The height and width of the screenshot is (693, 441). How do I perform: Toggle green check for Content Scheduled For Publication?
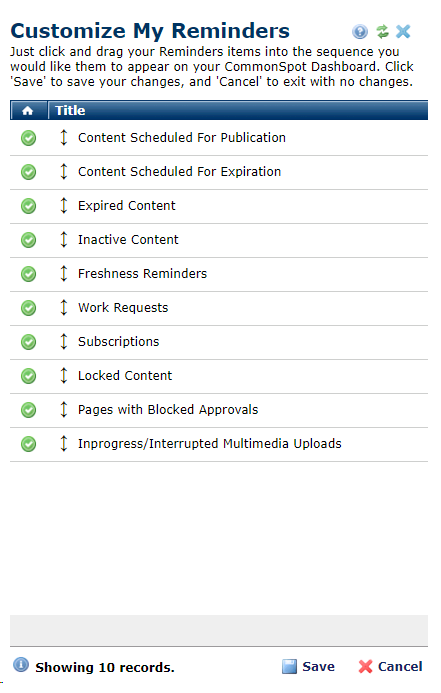29,138
